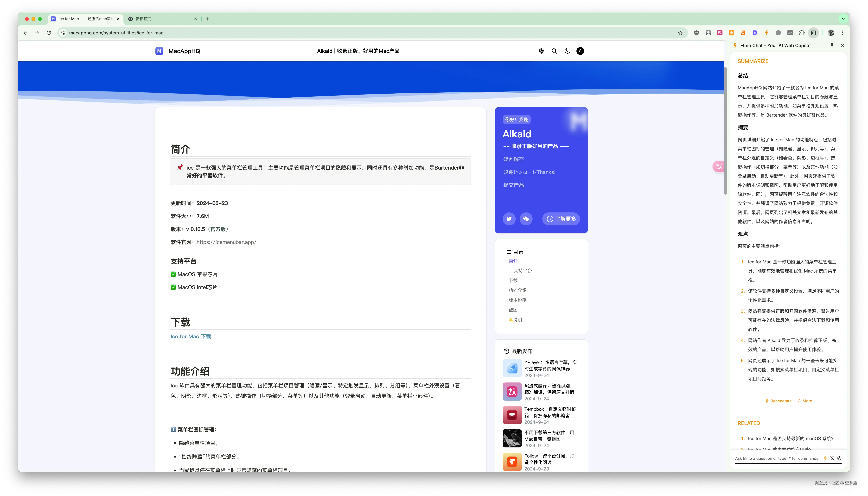
Task: Pin the Elmo Chat side panel
Action: (832, 45)
